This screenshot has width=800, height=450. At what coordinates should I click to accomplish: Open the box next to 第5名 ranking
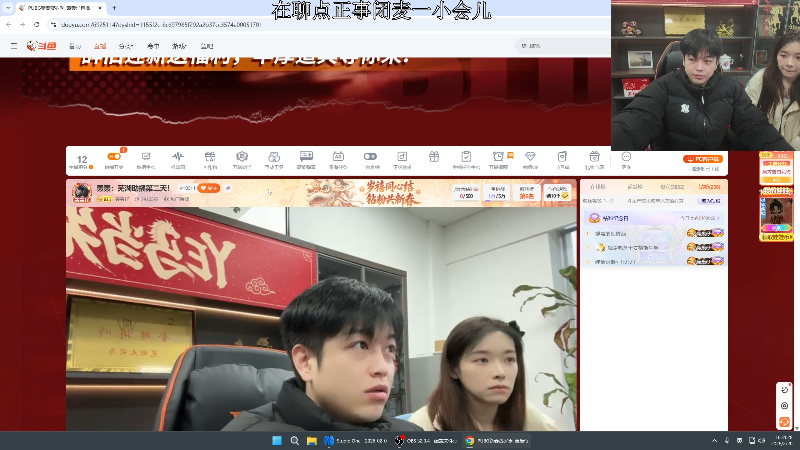pos(557,192)
